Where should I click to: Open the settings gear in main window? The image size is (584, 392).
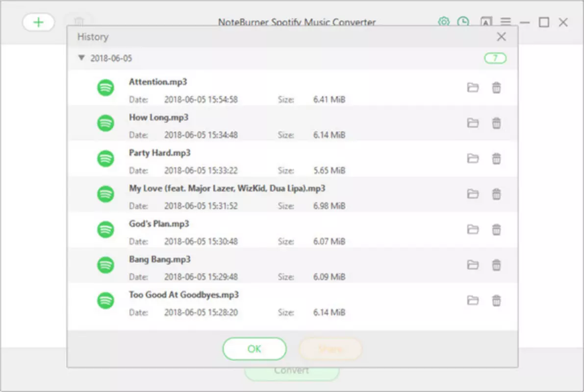point(443,22)
